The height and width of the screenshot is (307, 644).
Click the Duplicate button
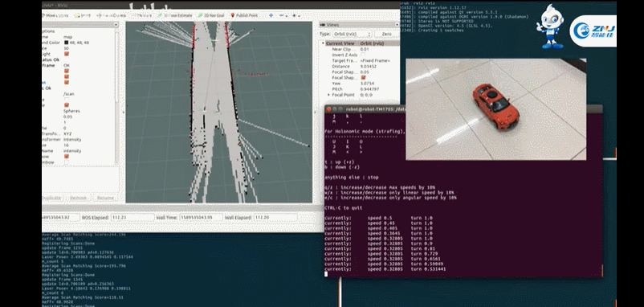click(53, 198)
